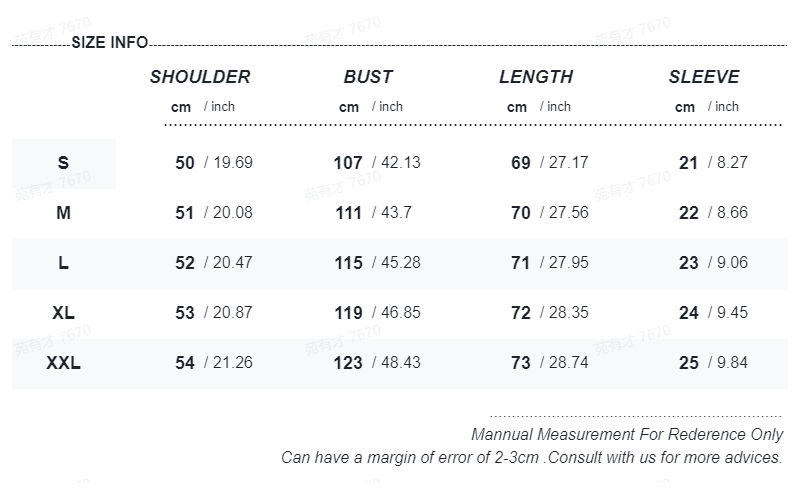Click sleeve value 24 for size XL
Viewport: 800px width, 494px height.
[688, 313]
